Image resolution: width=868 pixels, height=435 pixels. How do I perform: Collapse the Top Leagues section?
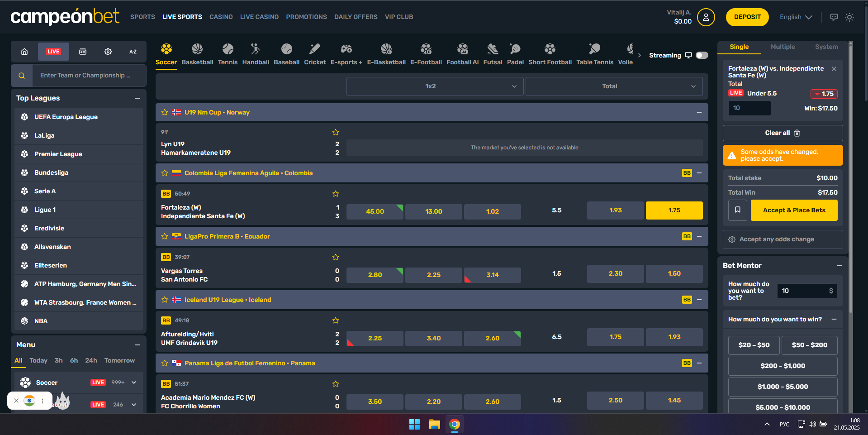coord(138,98)
